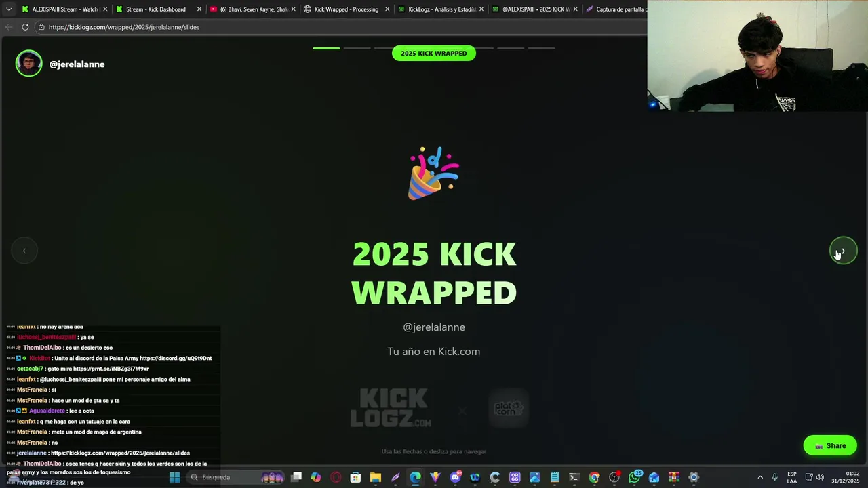The height and width of the screenshot is (488, 868).
Task: Open network status tray icon
Action: pyautogui.click(x=809, y=477)
